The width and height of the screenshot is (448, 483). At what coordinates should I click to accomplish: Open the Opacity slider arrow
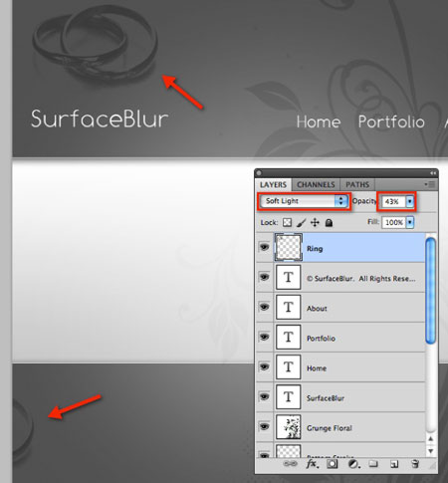(410, 201)
